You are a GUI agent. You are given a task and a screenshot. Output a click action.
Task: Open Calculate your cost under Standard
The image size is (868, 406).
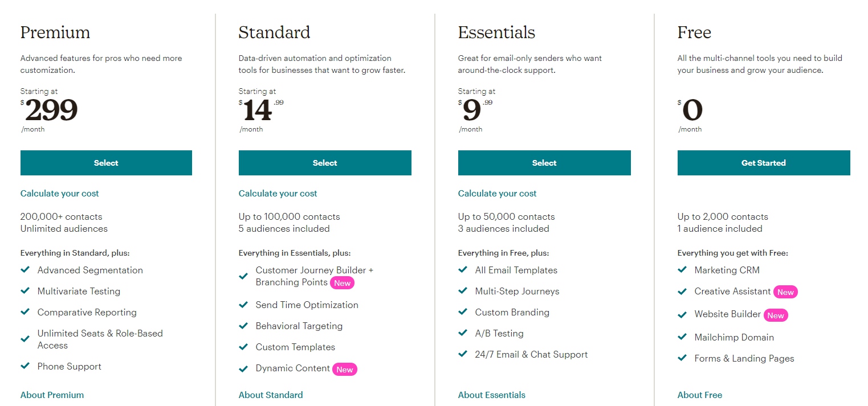click(278, 194)
